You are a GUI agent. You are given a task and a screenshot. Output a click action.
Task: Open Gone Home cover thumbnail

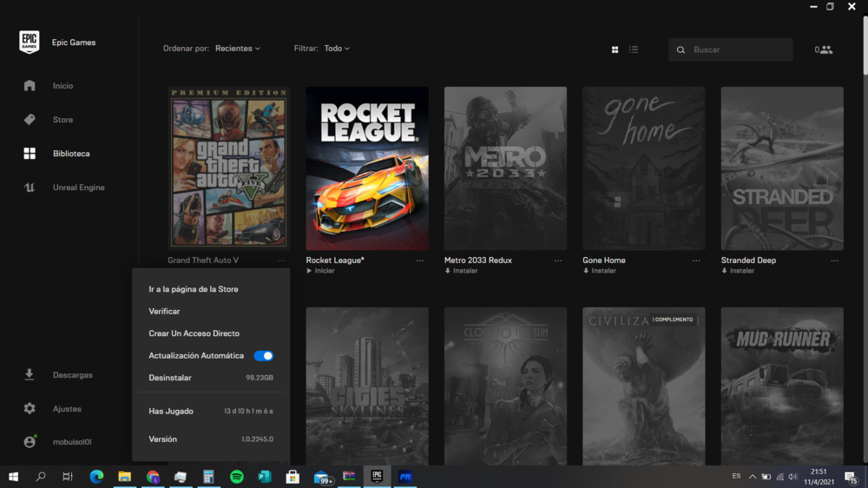pos(644,168)
